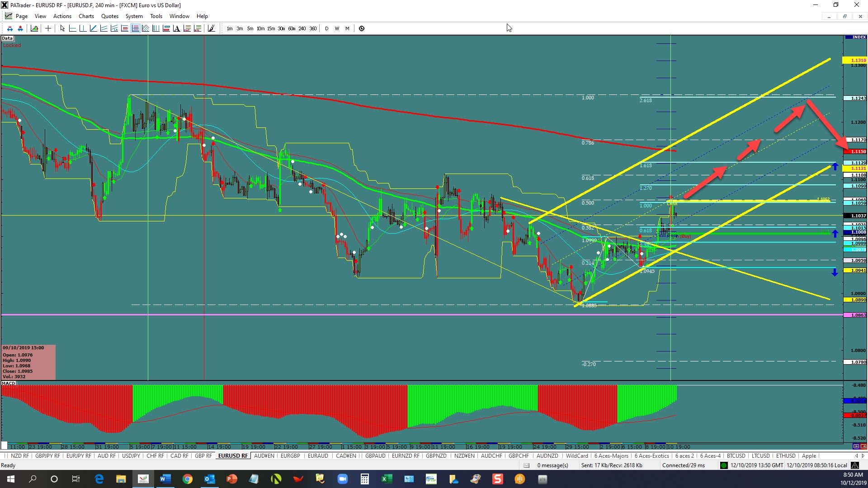The width and height of the screenshot is (868, 488).
Task: Open Excel from the Windows taskbar
Action: click(387, 479)
